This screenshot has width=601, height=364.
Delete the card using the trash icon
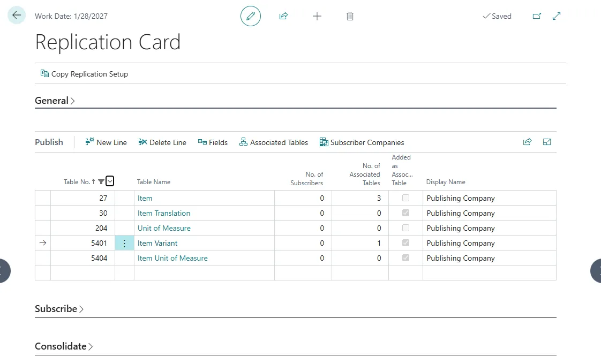point(350,16)
